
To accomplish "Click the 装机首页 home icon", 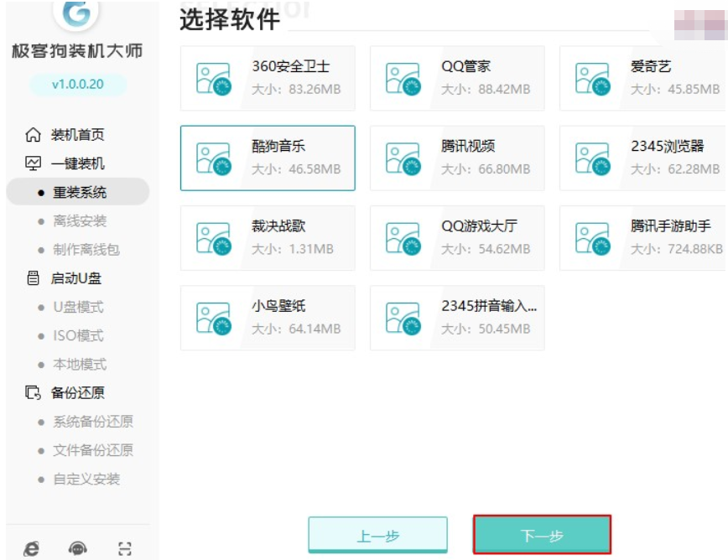I will [33, 134].
